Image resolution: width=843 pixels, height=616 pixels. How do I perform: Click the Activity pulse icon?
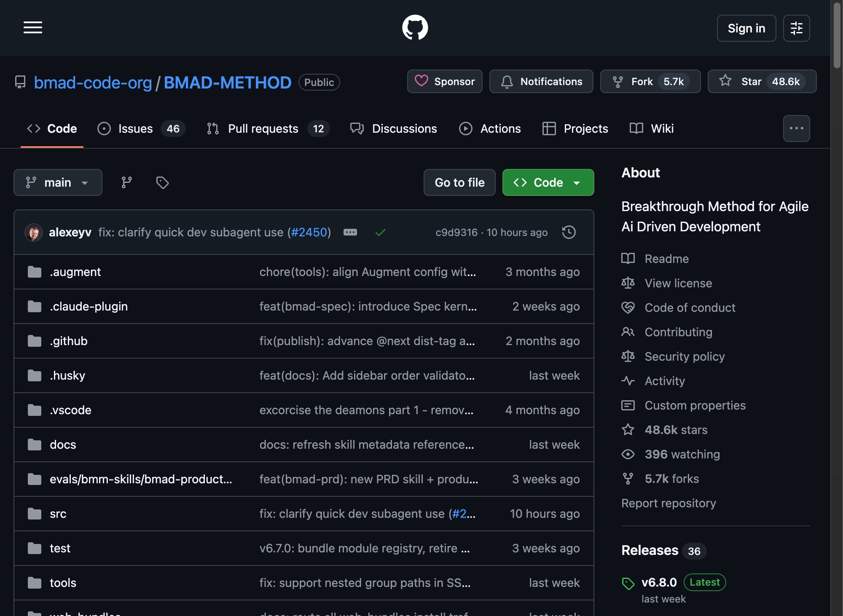628,380
